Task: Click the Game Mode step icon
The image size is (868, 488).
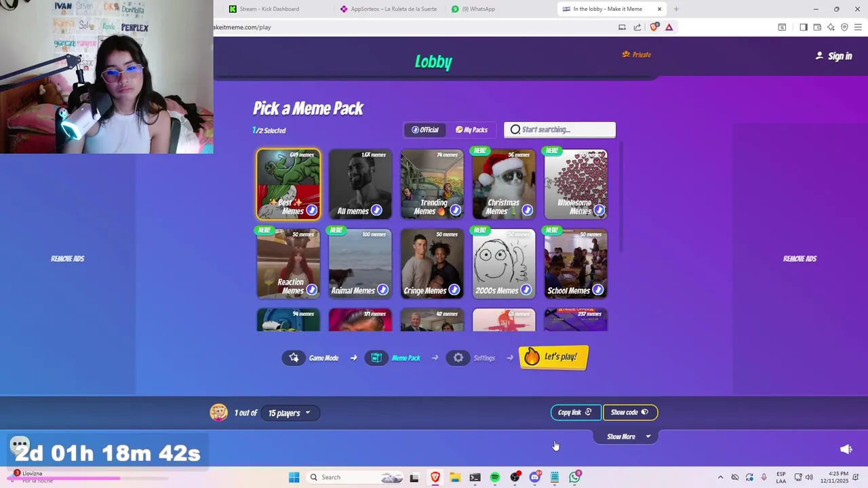Action: (x=294, y=358)
